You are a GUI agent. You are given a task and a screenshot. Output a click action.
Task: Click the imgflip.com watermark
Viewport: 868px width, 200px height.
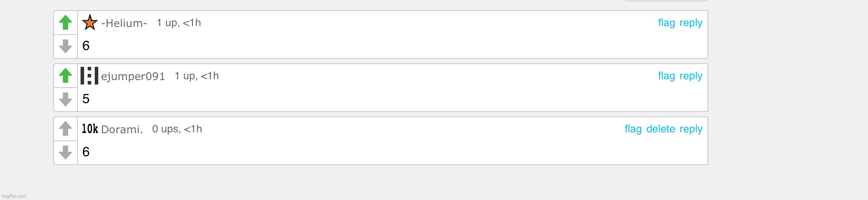coord(14,196)
